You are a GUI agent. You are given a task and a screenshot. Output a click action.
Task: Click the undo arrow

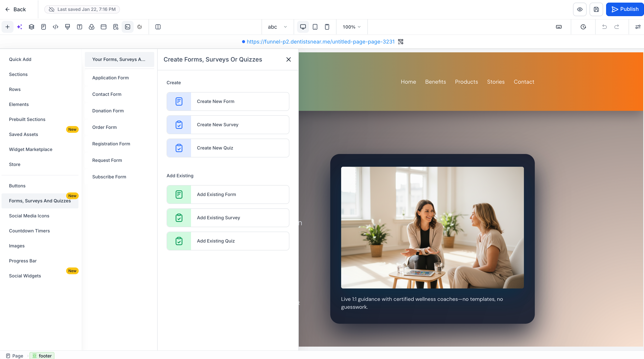[604, 27]
